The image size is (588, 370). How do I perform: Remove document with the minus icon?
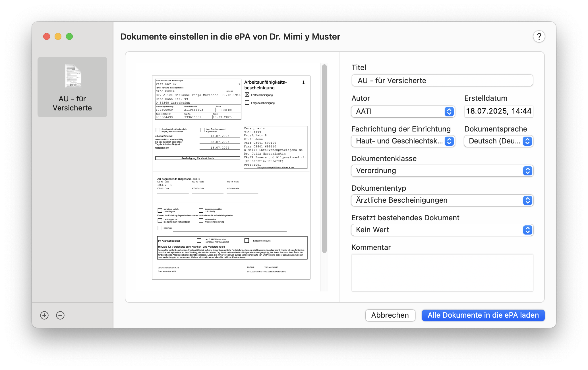coord(60,315)
